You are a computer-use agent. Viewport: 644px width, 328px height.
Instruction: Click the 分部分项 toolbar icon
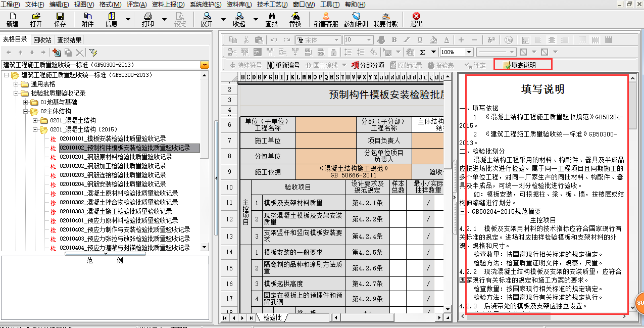point(368,65)
